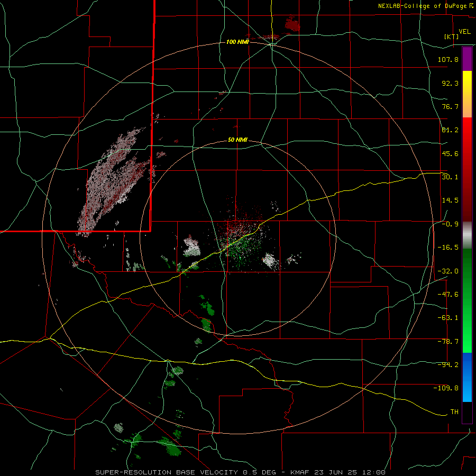Click the -78.7 velocity scale value
Screen dimensions: 476x476
pos(448,342)
